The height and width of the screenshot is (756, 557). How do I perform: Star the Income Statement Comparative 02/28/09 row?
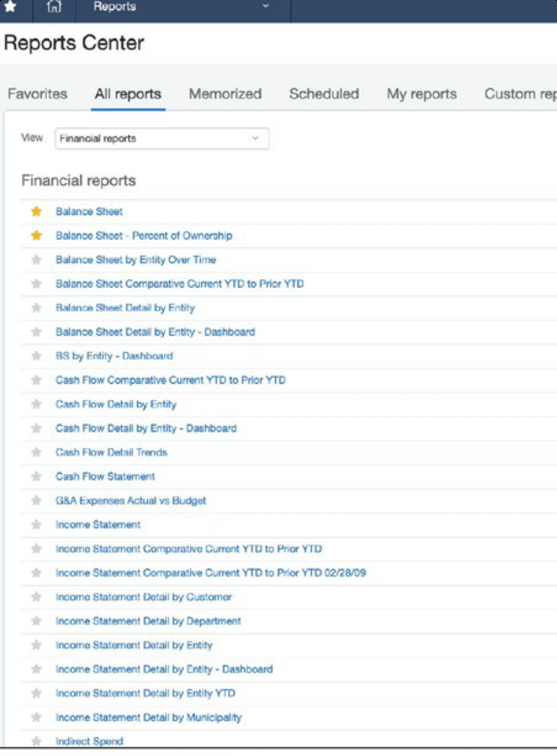(x=36, y=573)
